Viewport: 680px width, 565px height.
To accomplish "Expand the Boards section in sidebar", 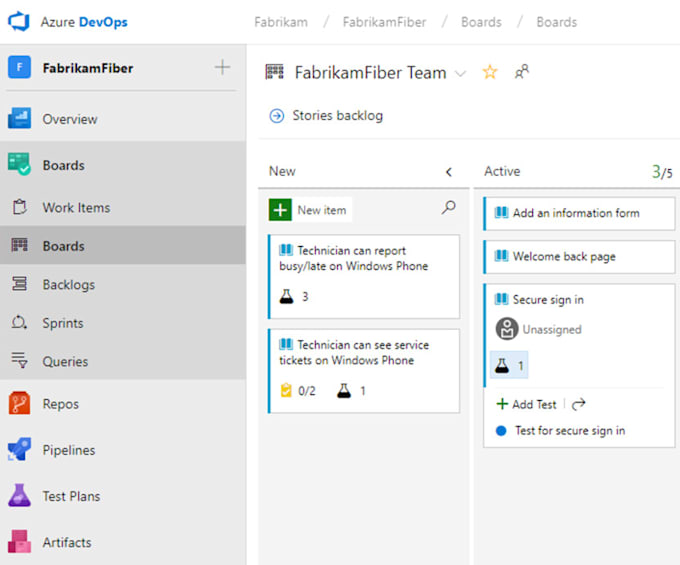I will click(x=63, y=165).
